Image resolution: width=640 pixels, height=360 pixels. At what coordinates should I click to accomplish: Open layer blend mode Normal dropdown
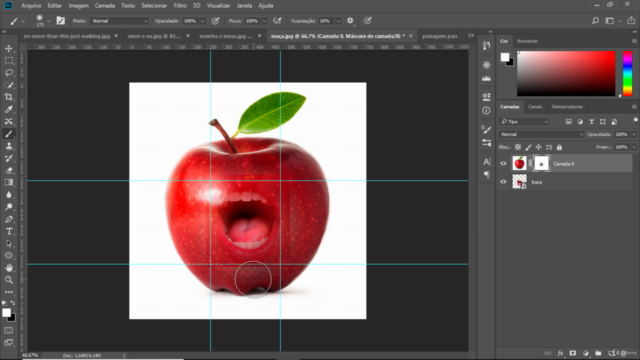(x=542, y=134)
